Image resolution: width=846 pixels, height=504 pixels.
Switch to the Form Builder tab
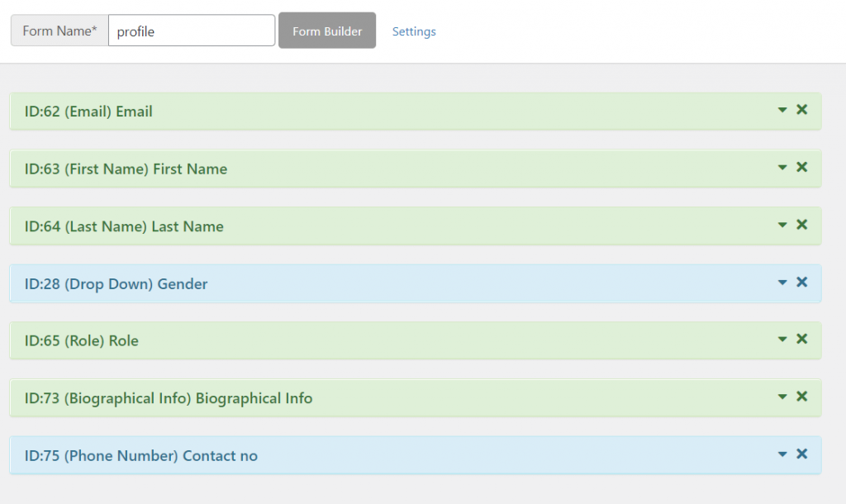[x=327, y=31]
